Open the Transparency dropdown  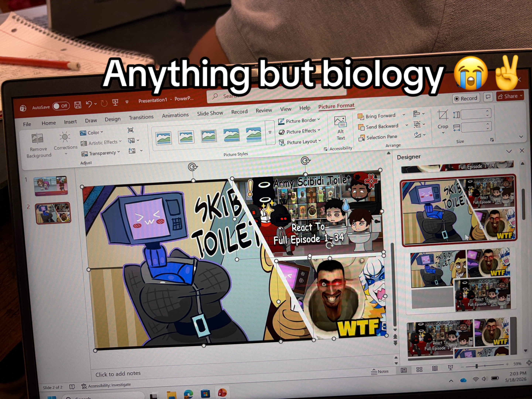tap(100, 153)
